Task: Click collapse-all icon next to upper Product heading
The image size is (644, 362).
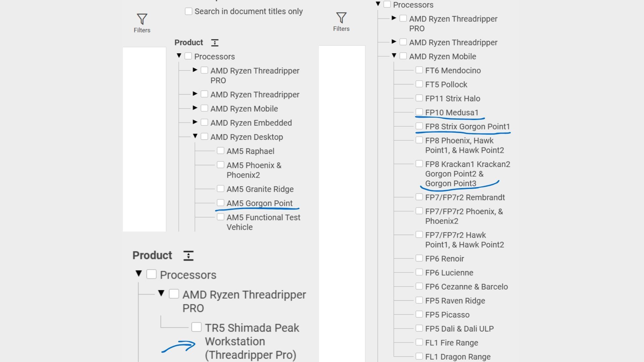Action: pyautogui.click(x=215, y=43)
